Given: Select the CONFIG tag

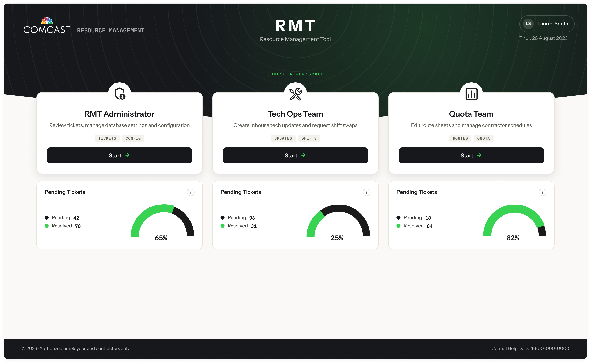Looking at the screenshot, I should tap(133, 138).
